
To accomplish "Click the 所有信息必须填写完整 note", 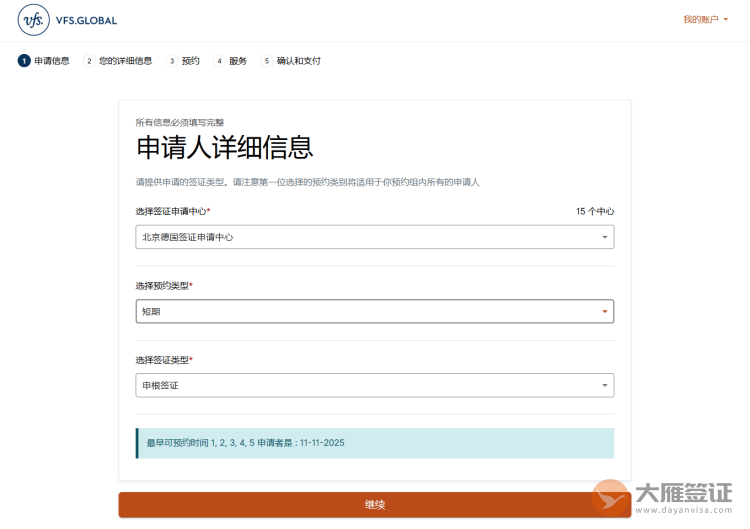I will [180, 122].
